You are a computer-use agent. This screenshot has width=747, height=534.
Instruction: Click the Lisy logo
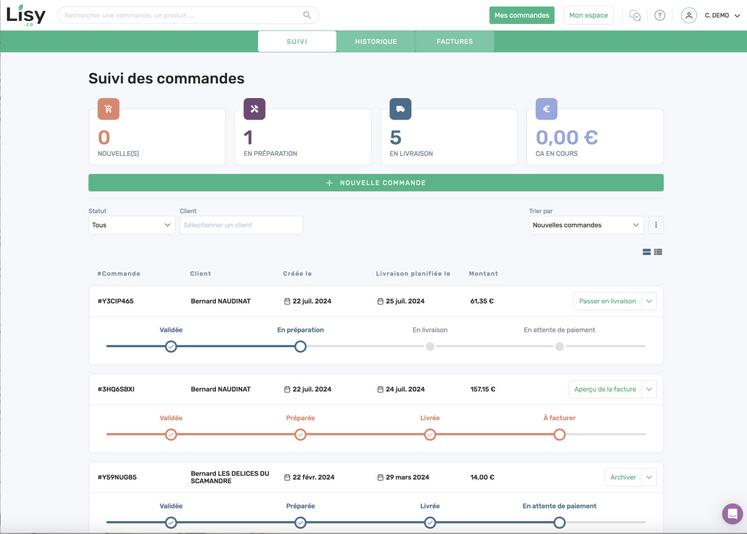point(25,14)
